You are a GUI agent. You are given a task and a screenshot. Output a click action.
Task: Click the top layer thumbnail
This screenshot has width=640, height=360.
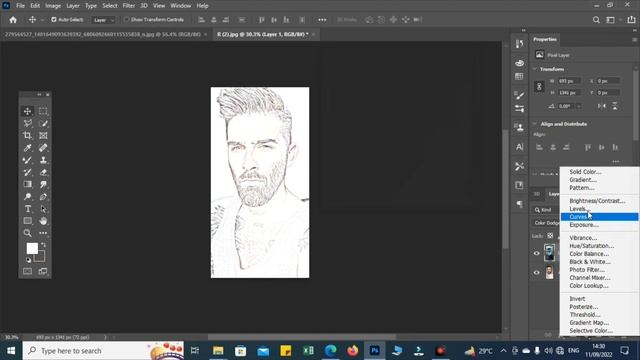(x=549, y=253)
